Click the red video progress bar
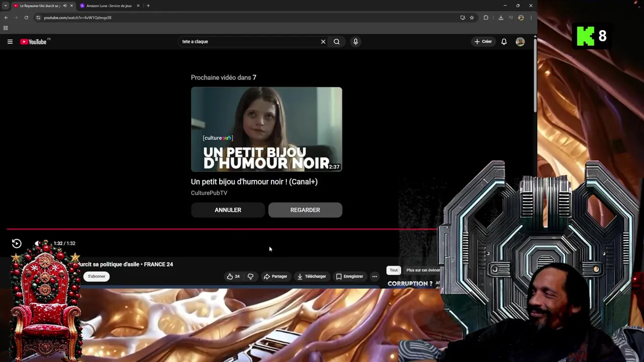This screenshot has width=644, height=362. pos(221,229)
